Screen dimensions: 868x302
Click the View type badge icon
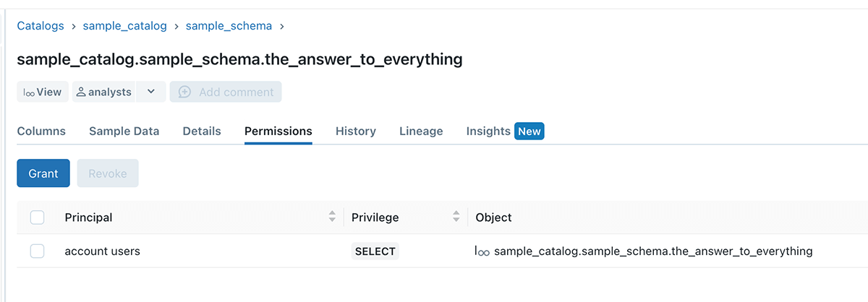click(x=30, y=92)
